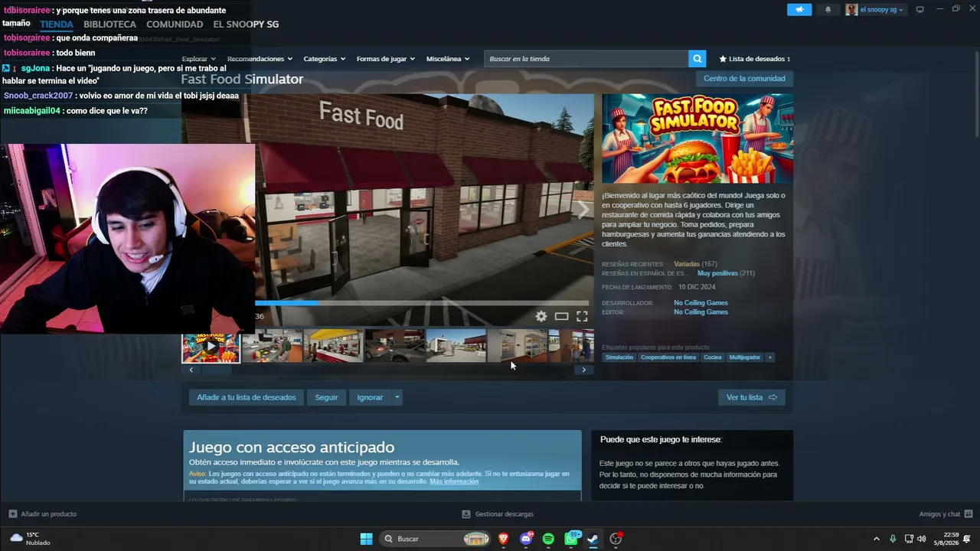Switch to the BIBLIOTECA tab
This screenshot has width=980, height=551.
(109, 24)
